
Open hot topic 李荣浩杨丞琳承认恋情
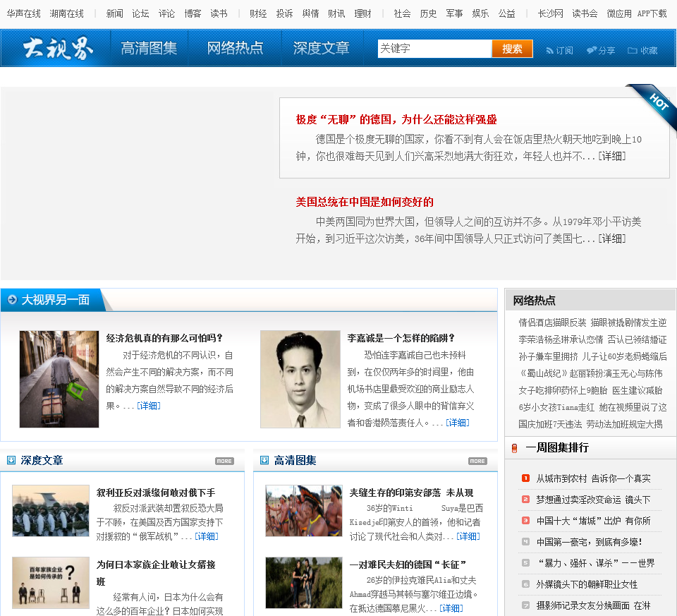(592, 339)
